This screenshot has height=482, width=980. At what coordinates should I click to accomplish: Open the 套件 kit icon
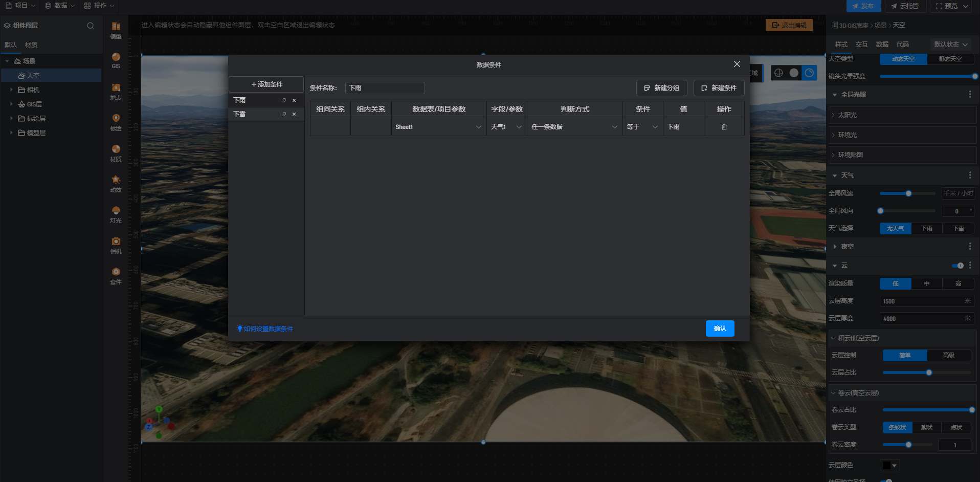click(x=116, y=276)
